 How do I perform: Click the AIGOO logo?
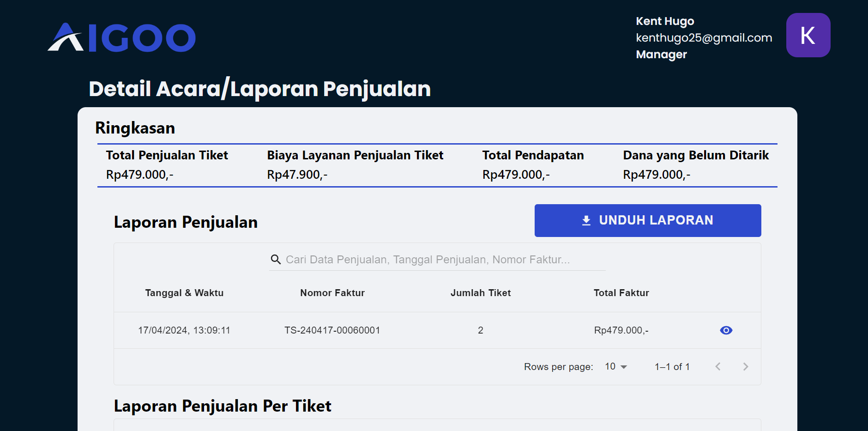click(x=122, y=37)
